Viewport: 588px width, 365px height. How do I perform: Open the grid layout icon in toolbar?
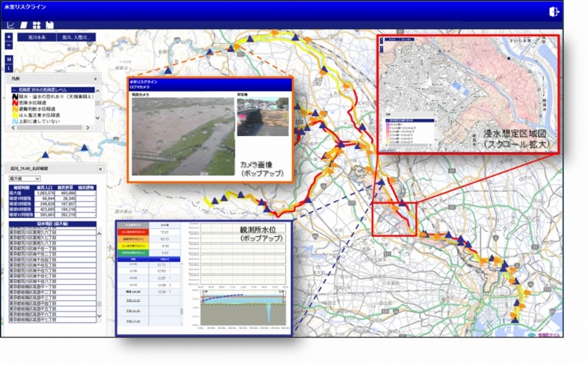pos(36,24)
